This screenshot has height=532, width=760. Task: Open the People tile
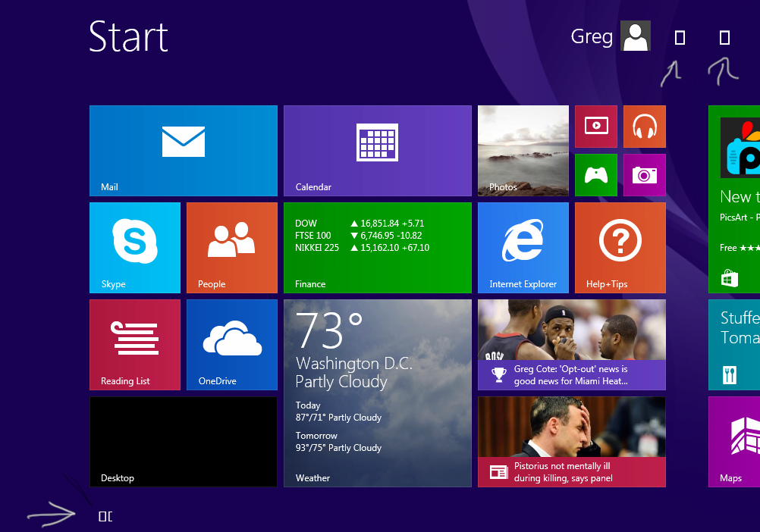(x=231, y=247)
